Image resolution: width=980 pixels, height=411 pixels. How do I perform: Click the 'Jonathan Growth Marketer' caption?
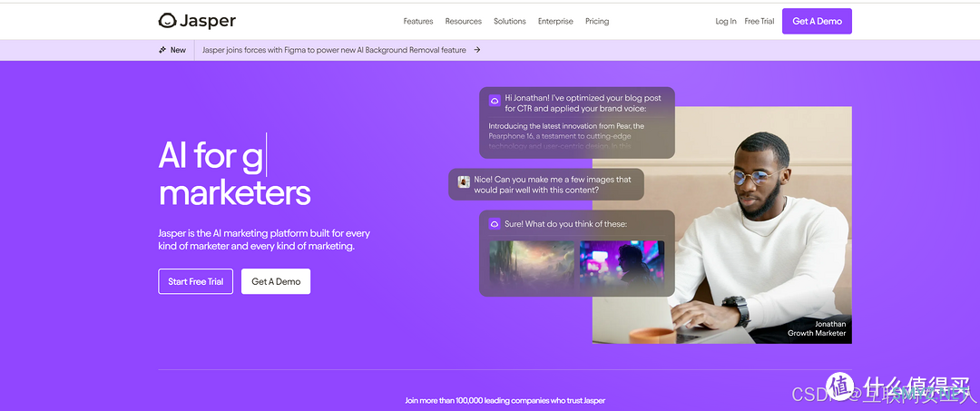click(x=817, y=328)
